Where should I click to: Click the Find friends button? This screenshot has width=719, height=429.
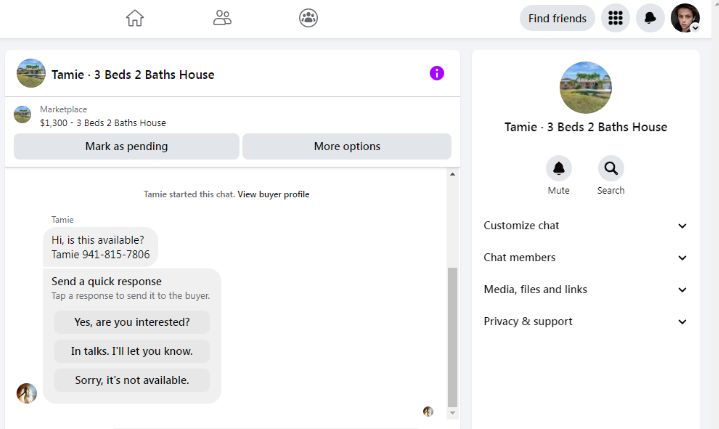pyautogui.click(x=557, y=18)
